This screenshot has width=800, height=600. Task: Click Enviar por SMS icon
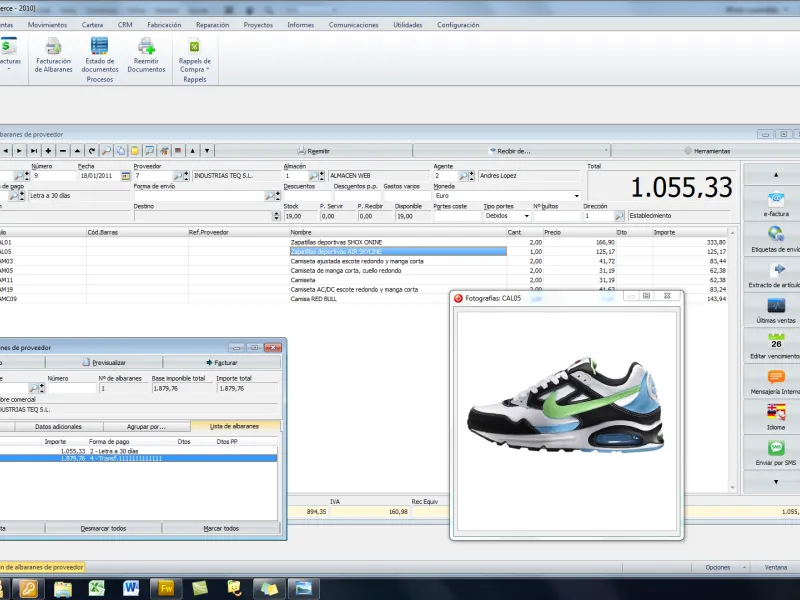coord(776,452)
